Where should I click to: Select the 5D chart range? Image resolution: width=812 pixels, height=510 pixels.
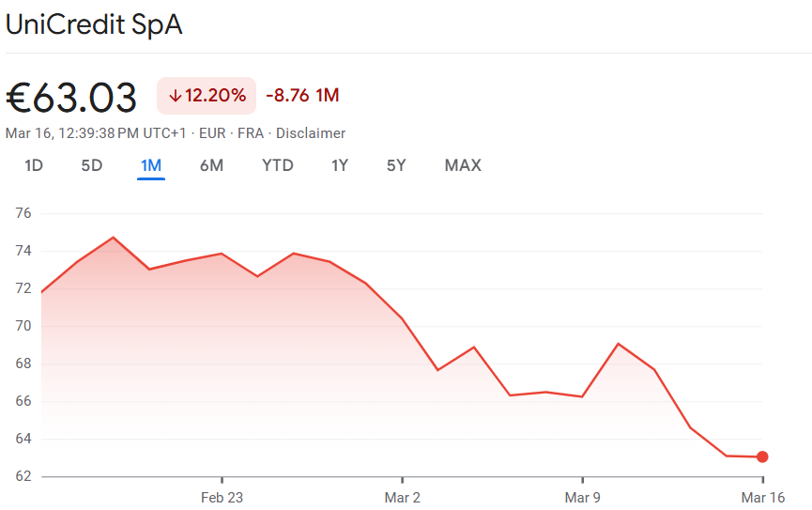[92, 165]
